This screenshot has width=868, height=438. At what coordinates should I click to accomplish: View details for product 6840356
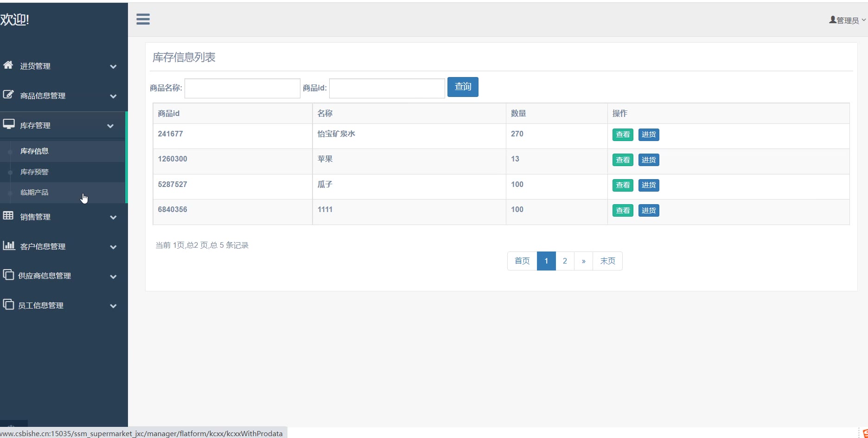[623, 211]
